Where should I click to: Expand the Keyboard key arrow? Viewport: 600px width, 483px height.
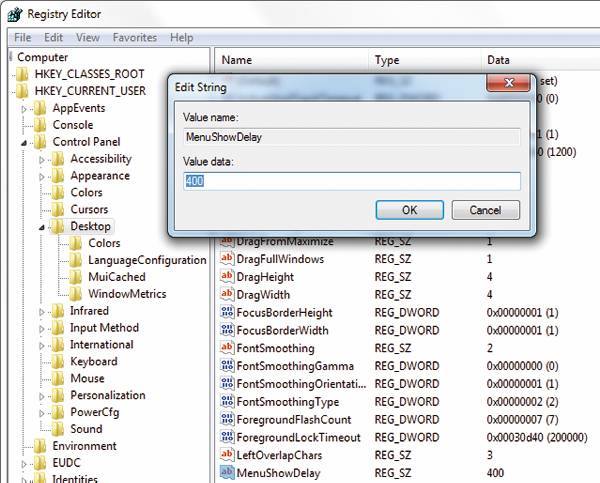coord(42,362)
